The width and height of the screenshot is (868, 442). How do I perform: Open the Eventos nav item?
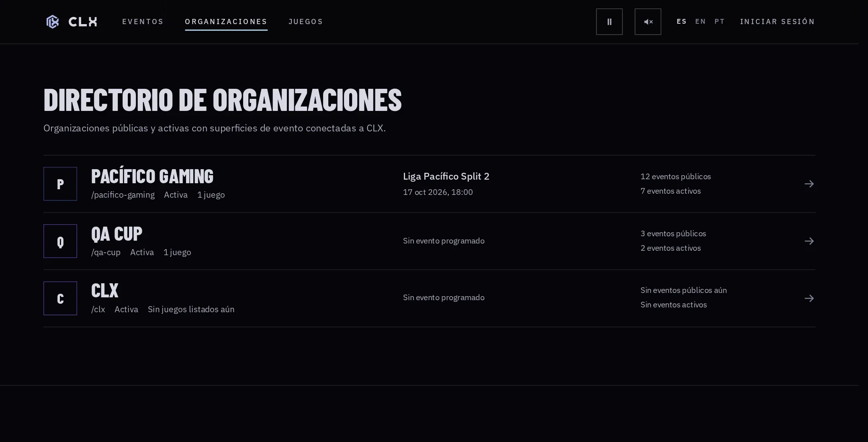(x=143, y=22)
